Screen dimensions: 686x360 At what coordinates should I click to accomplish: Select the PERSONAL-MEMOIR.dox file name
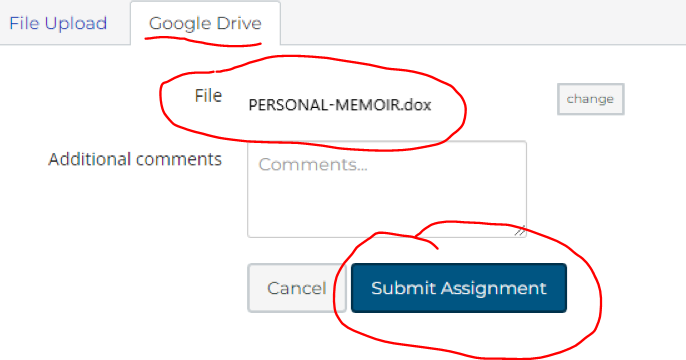click(340, 105)
